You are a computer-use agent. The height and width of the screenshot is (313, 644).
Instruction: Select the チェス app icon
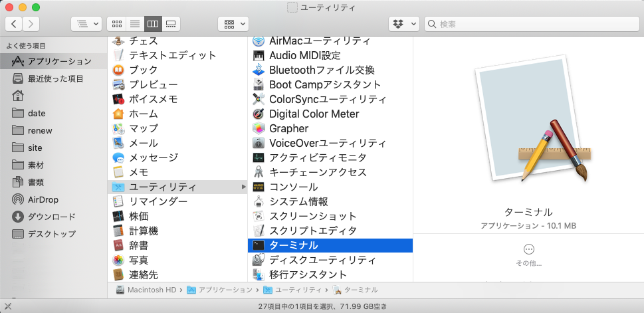118,41
